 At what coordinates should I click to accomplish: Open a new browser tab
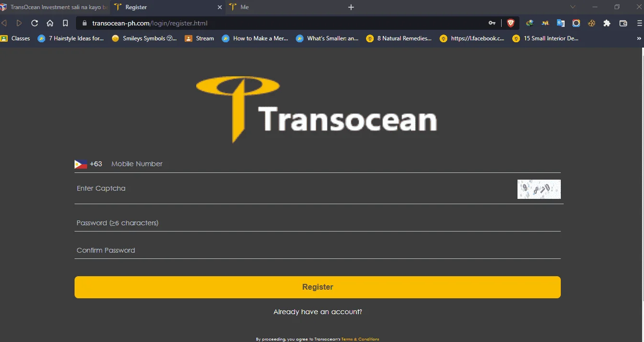(351, 7)
